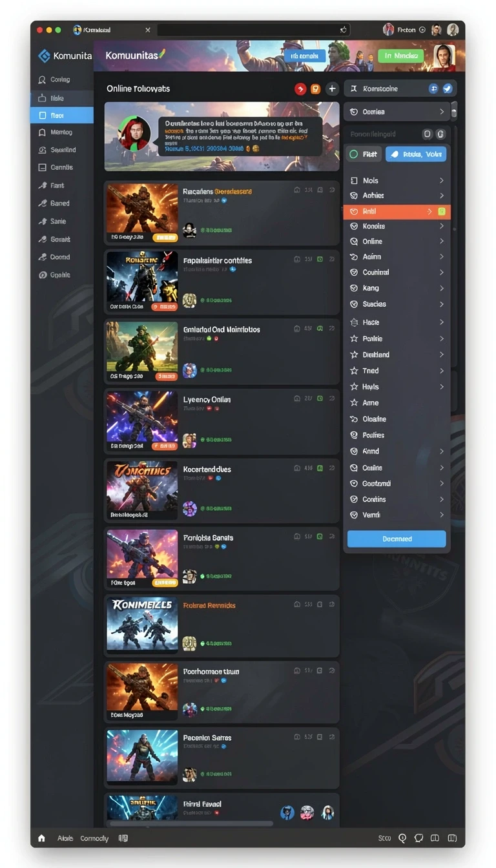Screen dimensions: 496x868
Task: Click the Hacie row icon
Action: [x=354, y=322]
